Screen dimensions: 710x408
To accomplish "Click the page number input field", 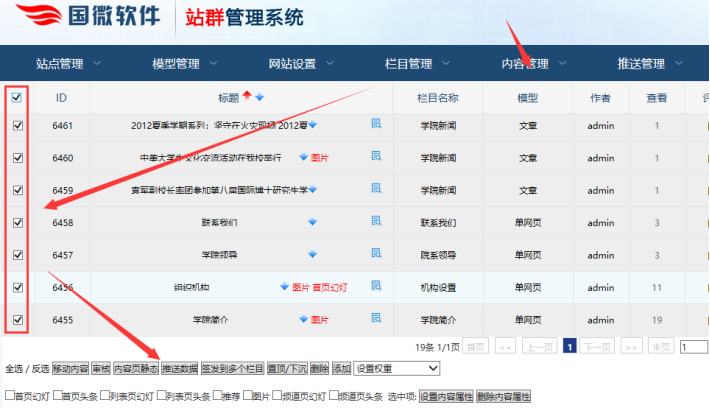I will pyautogui.click(x=693, y=347).
